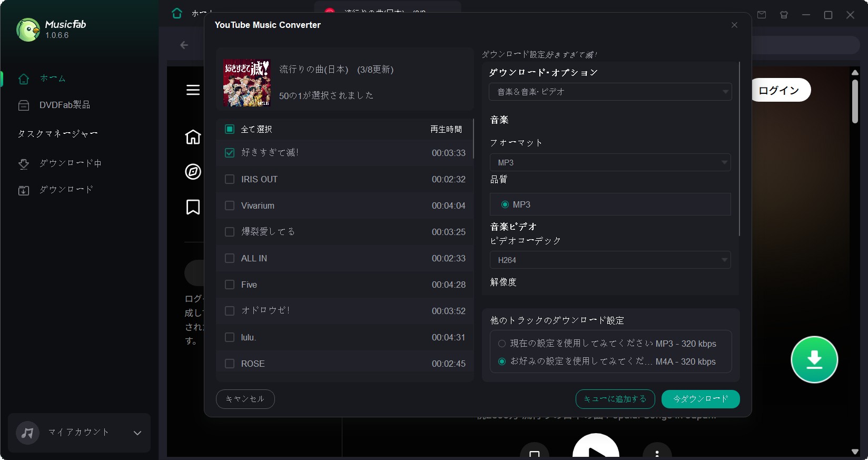Click the 50の1が選択されました text
868x460 pixels.
(x=326, y=95)
